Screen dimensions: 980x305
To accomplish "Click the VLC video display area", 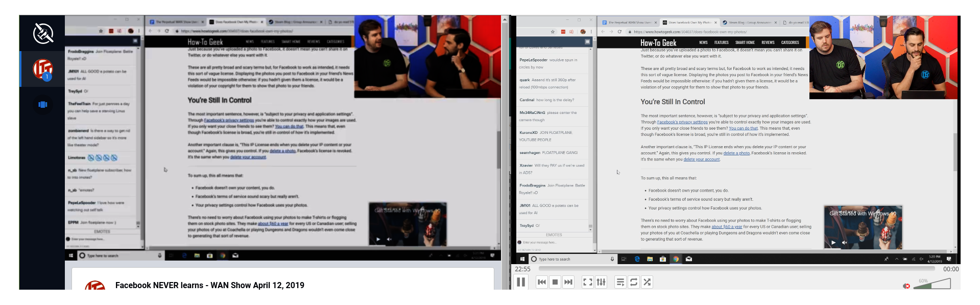I will pos(735,139).
